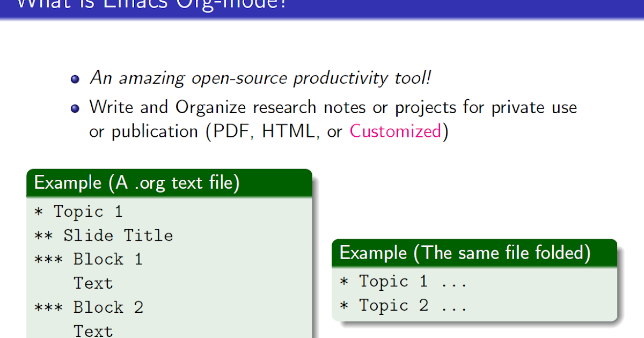Image resolution: width=644 pixels, height=338 pixels.
Task: Click the triple-asterisk marker before Block 1
Action: [x=49, y=260]
